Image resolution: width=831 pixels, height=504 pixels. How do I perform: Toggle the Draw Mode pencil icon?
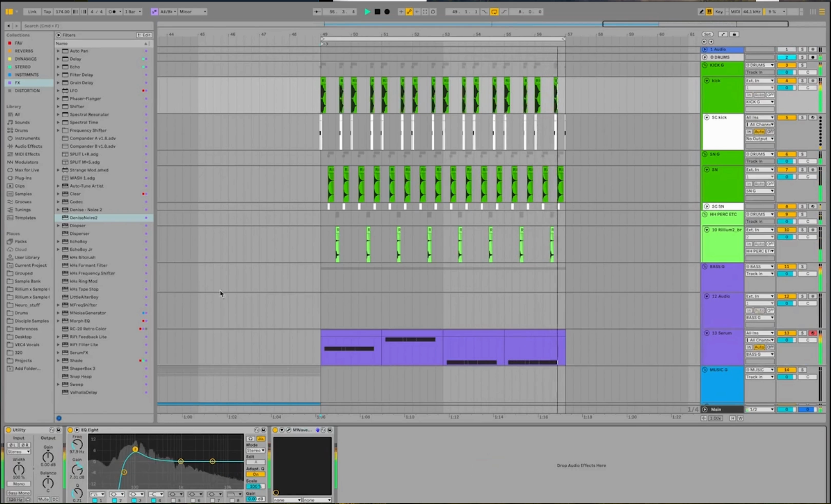(x=701, y=12)
